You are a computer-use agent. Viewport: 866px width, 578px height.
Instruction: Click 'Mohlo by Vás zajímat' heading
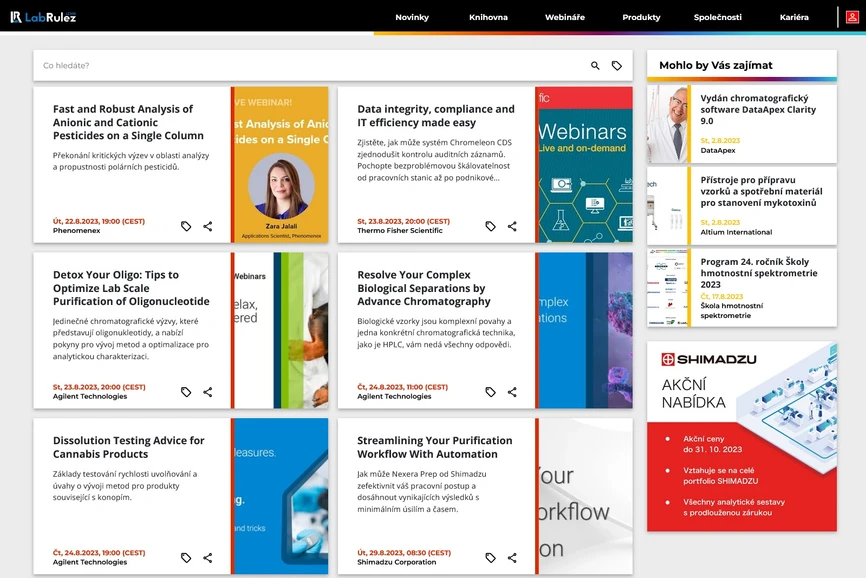[x=716, y=65]
